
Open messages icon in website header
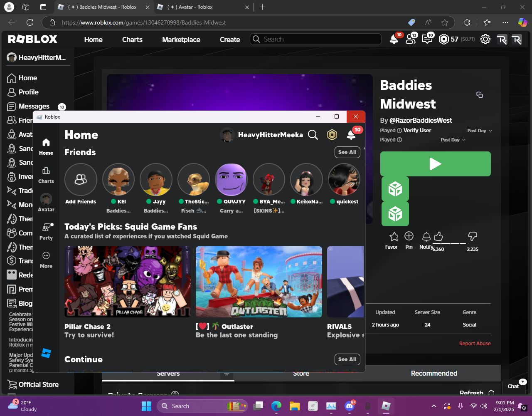click(427, 40)
